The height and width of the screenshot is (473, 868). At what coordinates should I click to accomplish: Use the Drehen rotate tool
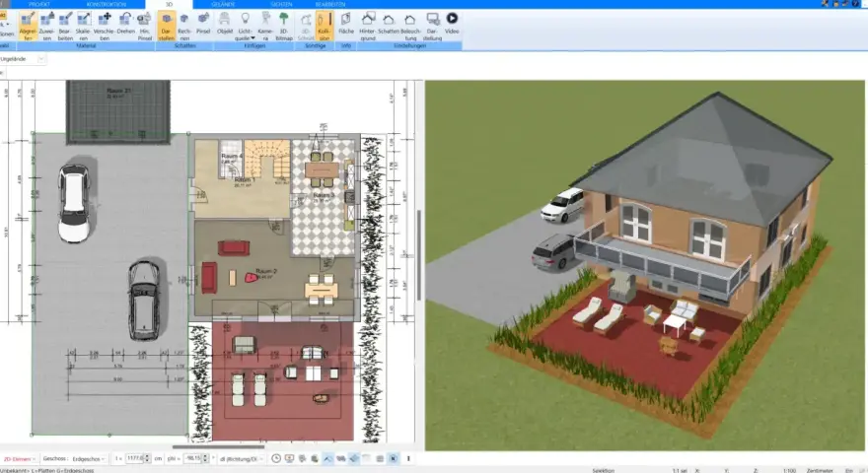(125, 24)
